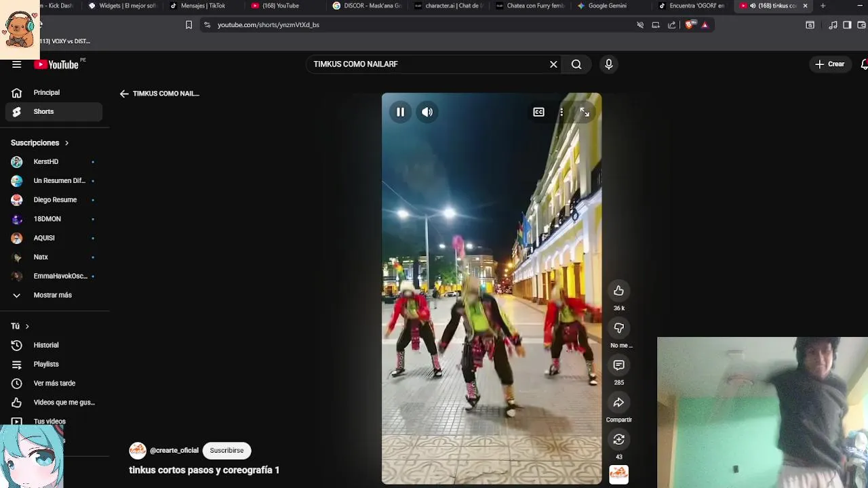
Task: Switch to the Encuentra 'OGORI' tab
Action: (692, 6)
